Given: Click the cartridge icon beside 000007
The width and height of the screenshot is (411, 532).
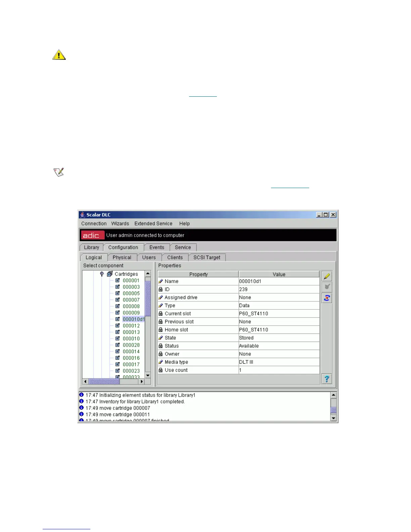Looking at the screenshot, I should pyautogui.click(x=118, y=300).
